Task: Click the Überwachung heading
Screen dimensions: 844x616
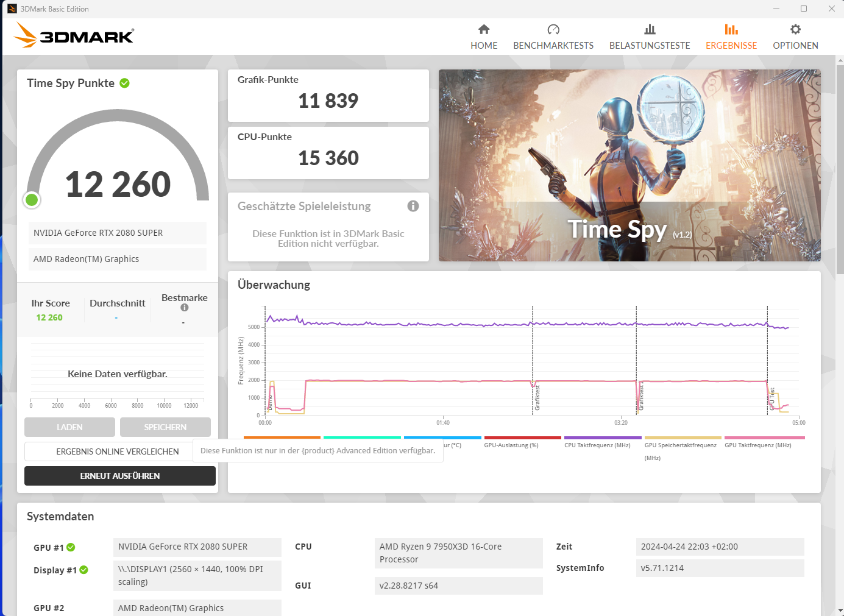Action: click(274, 285)
